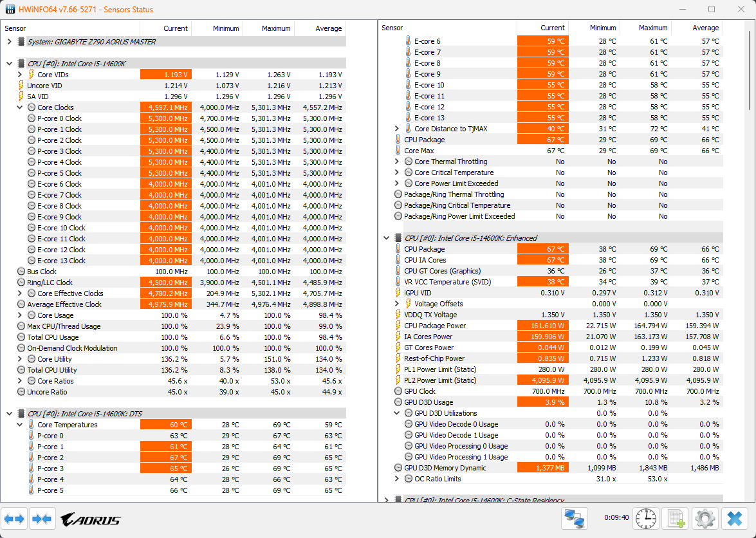
Task: Expand the Core Usage row
Action: point(20,315)
